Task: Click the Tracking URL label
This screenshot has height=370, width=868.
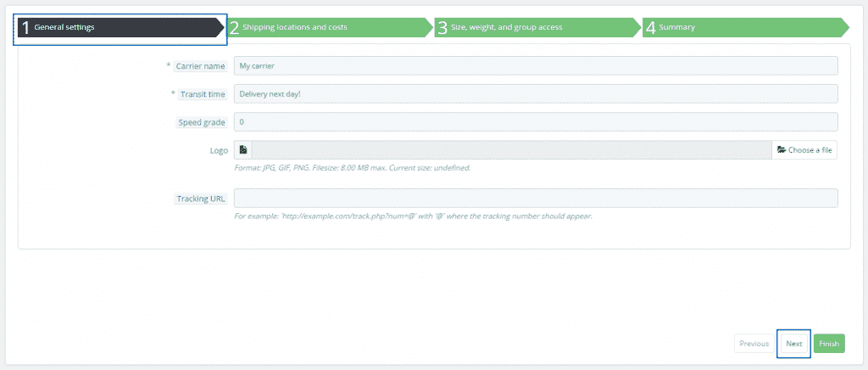Action: point(200,199)
